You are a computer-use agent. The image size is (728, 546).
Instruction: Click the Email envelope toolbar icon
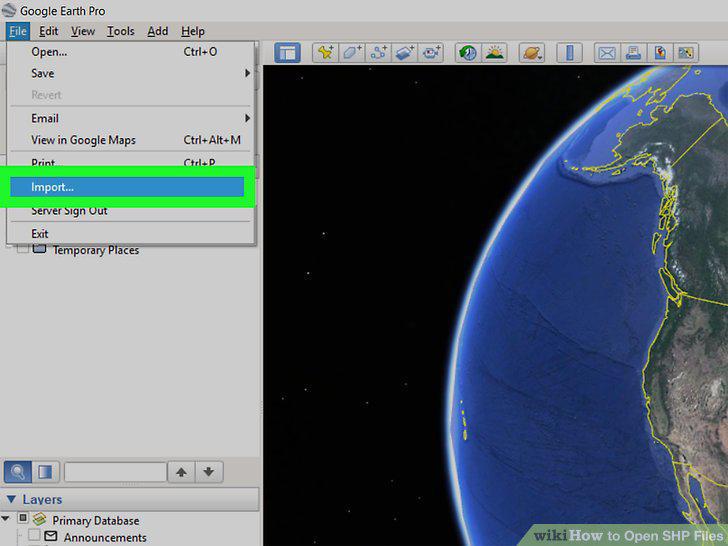pos(607,53)
